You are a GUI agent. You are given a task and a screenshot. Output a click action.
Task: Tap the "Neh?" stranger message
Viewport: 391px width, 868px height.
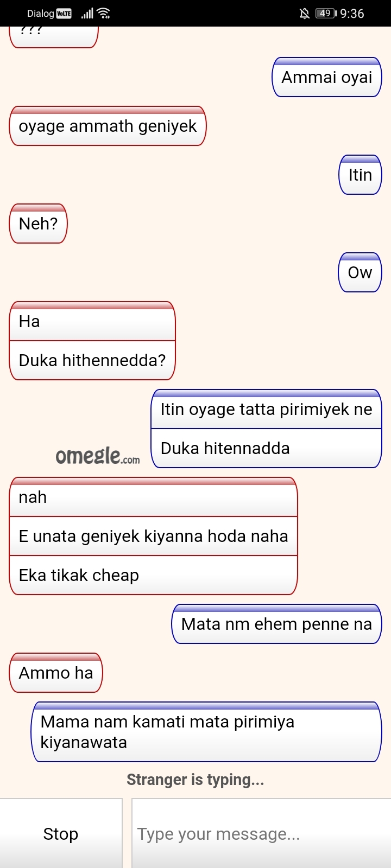tap(38, 224)
